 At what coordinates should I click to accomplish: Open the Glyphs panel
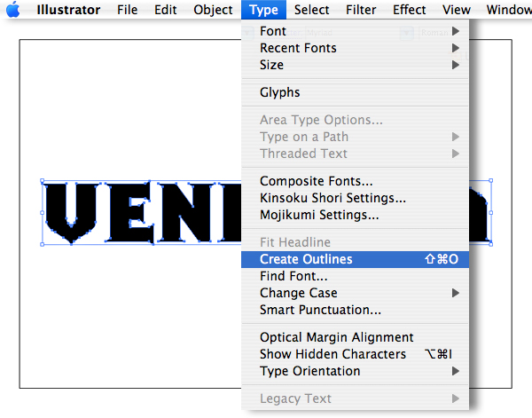click(355, 92)
